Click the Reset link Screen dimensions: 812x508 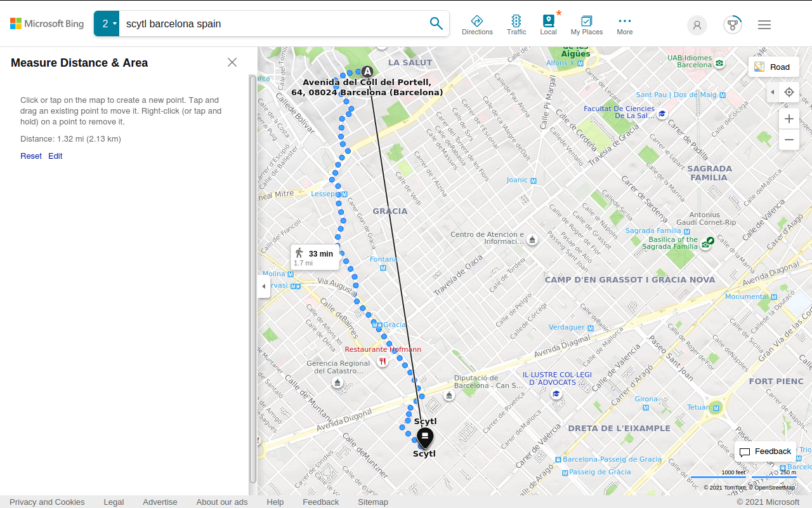click(x=31, y=156)
